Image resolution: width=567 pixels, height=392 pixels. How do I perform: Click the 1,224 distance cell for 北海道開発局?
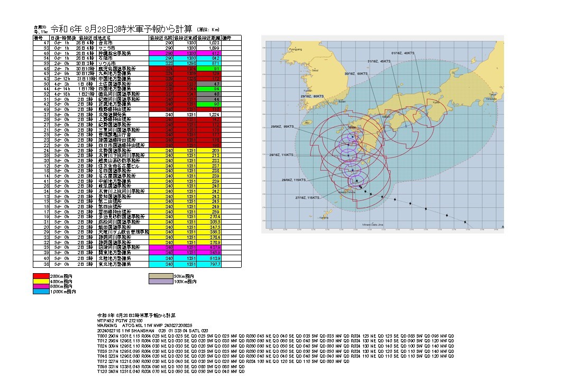point(209,114)
